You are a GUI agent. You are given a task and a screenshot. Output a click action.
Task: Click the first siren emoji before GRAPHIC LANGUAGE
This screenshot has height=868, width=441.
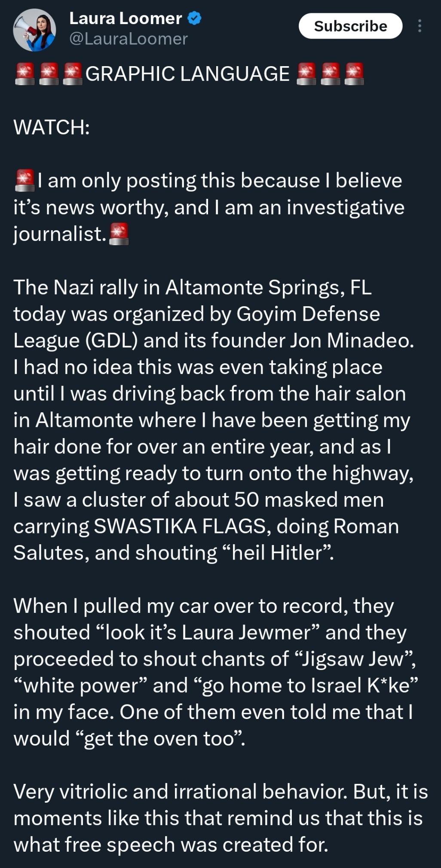tap(24, 74)
